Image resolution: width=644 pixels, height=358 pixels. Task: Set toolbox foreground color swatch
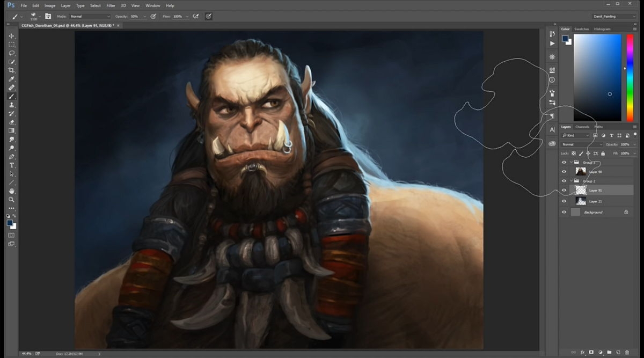10,223
